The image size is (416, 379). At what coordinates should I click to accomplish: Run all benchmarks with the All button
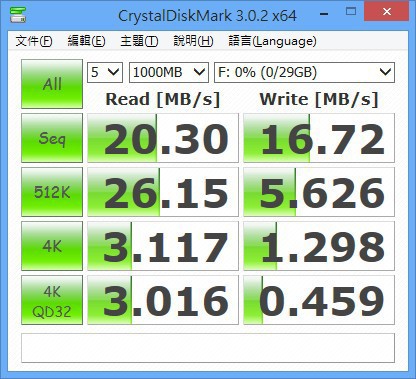click(x=52, y=84)
